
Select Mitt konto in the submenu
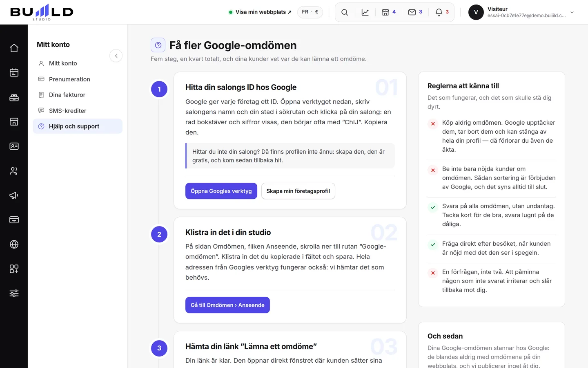pos(78,63)
